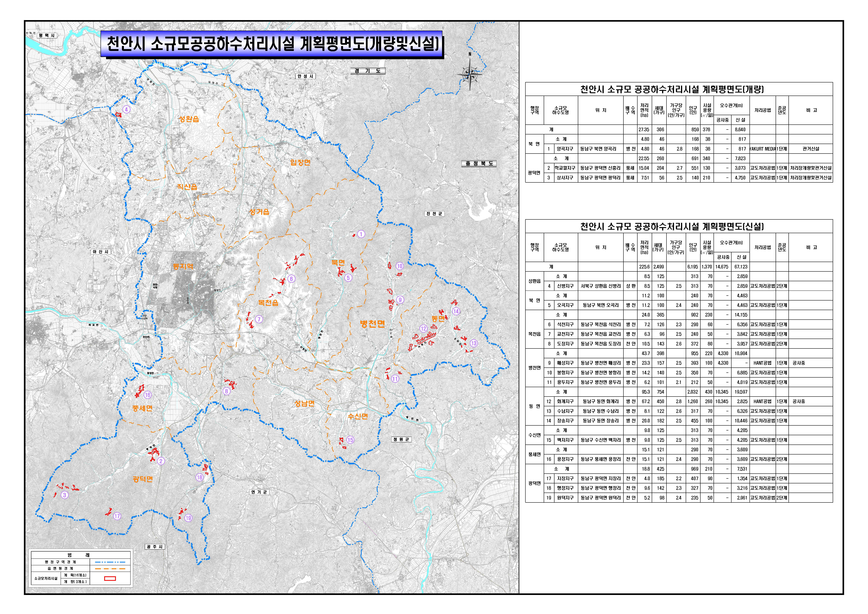Viewport: 868px width, 614px height.
Task: Click the orange boundary line in legend
Action: pyautogui.click(x=110, y=568)
